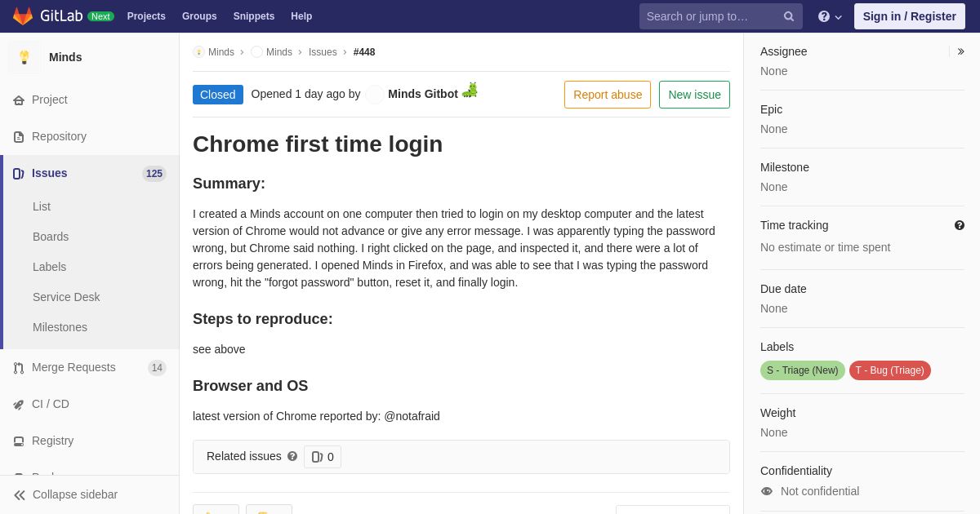Click the Minds Gitbot avatar

pyautogui.click(x=375, y=95)
